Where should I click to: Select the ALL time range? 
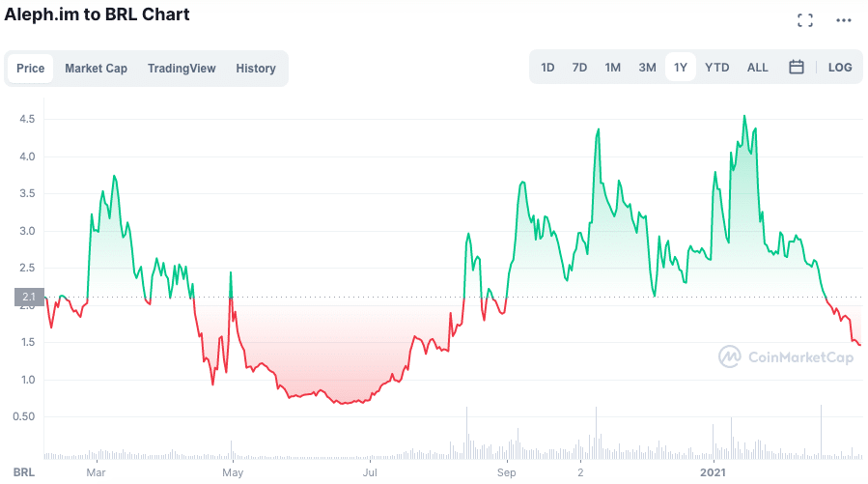click(757, 67)
